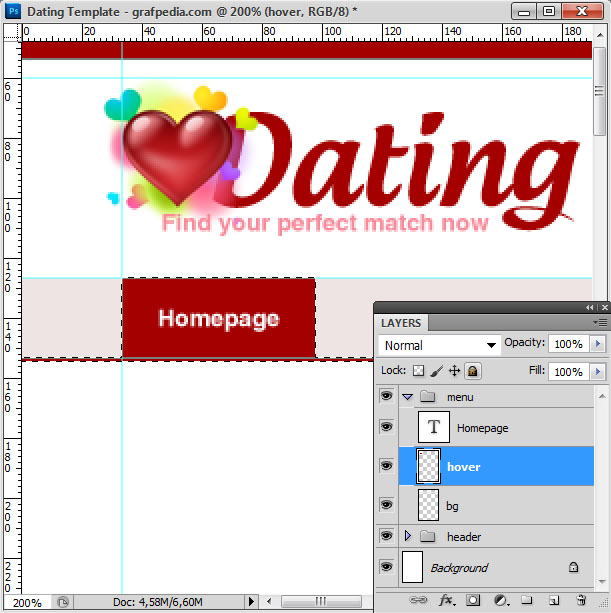Screen dimensions: 611x613
Task: Close the Dating Template document window
Action: coord(582,12)
